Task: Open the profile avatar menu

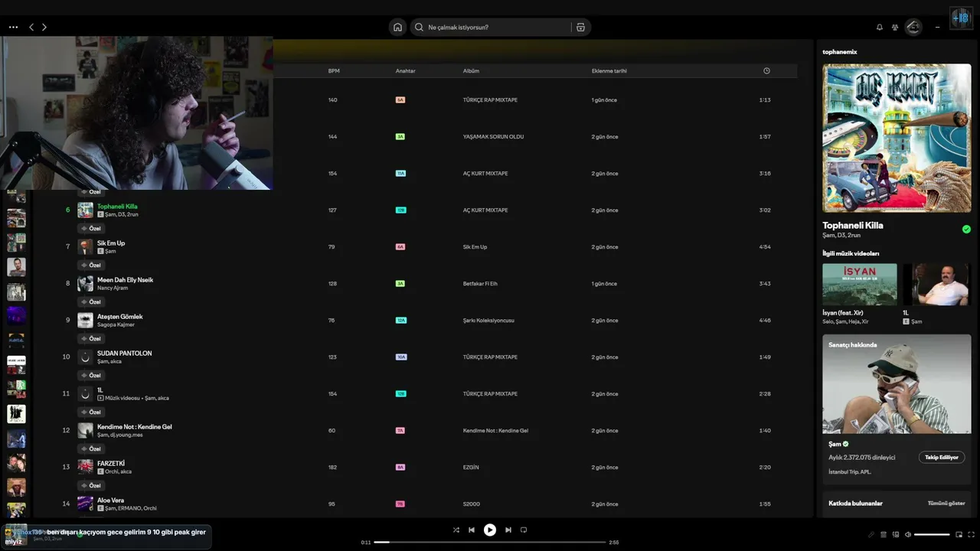Action: tap(913, 27)
